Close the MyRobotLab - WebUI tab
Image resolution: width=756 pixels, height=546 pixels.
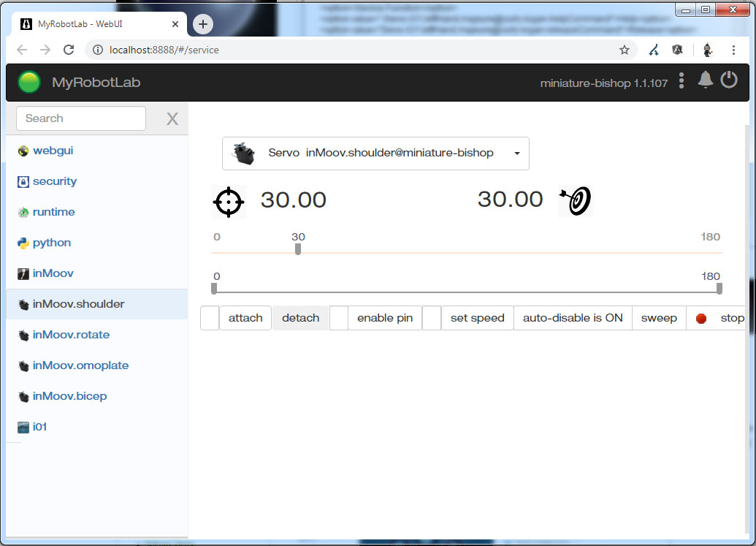coord(175,24)
